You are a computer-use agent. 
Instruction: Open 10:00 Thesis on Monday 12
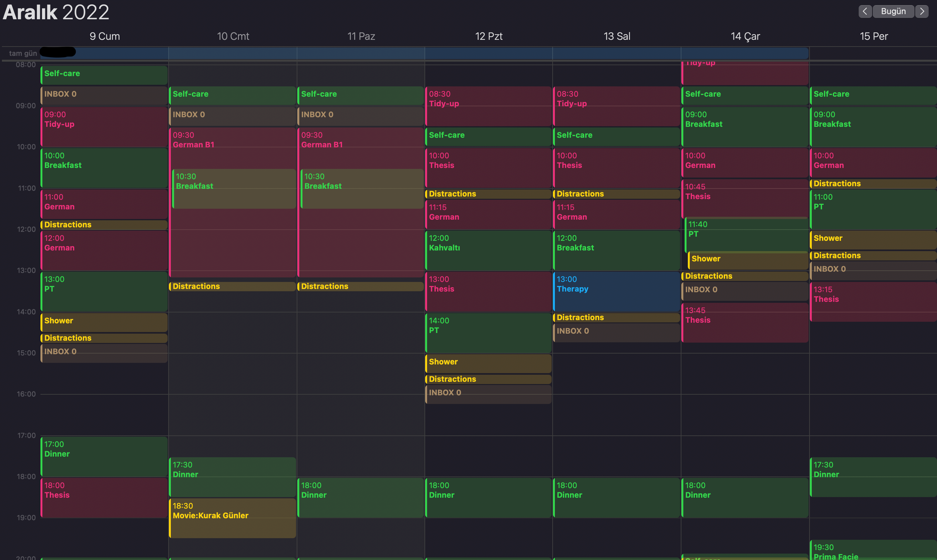(489, 168)
